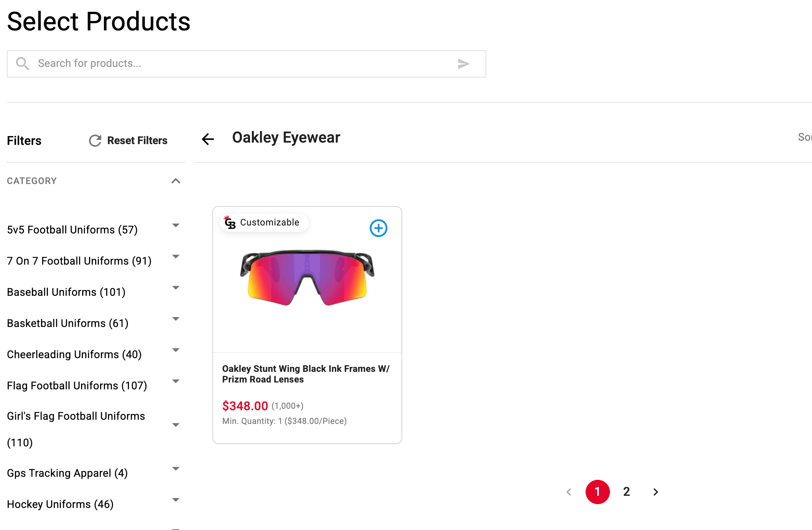Image resolution: width=812 pixels, height=530 pixels.
Task: Expand Baseball Uniforms category
Action: (175, 288)
